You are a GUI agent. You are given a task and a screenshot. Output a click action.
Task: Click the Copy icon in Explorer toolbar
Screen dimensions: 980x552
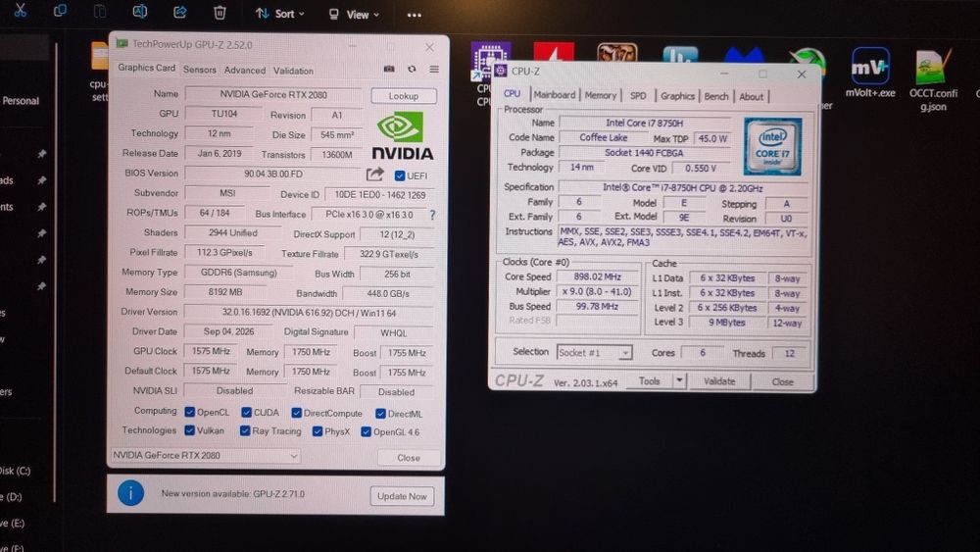pyautogui.click(x=60, y=11)
